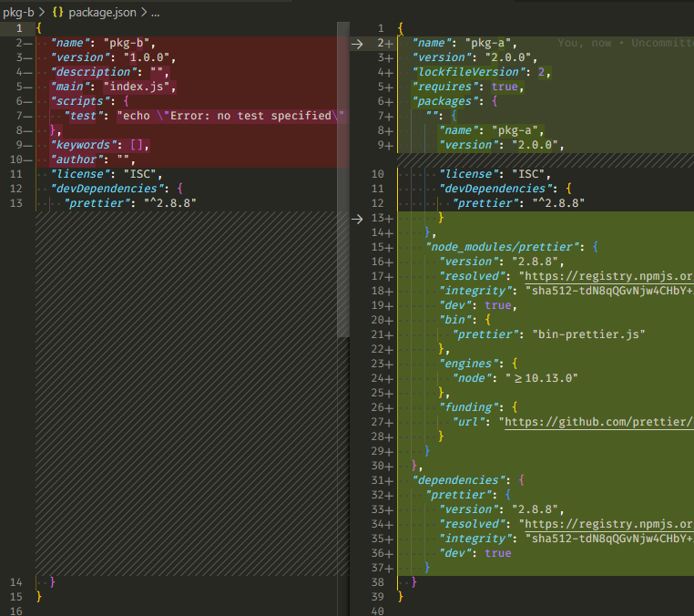Click the revert arrow beside right-pane line 13
694x616 pixels.
tap(357, 219)
